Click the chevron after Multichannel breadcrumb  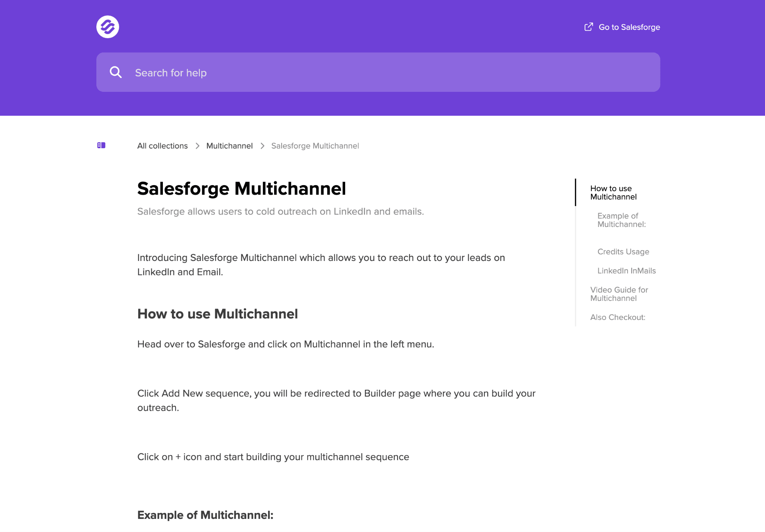262,146
